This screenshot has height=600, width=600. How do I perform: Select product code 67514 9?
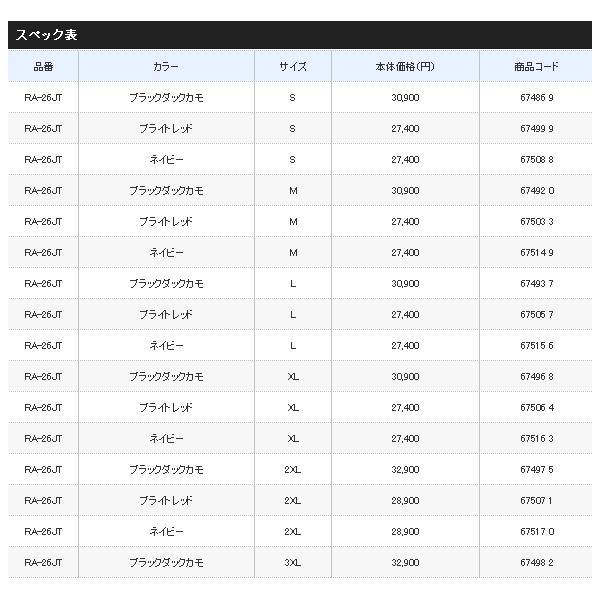(x=536, y=253)
